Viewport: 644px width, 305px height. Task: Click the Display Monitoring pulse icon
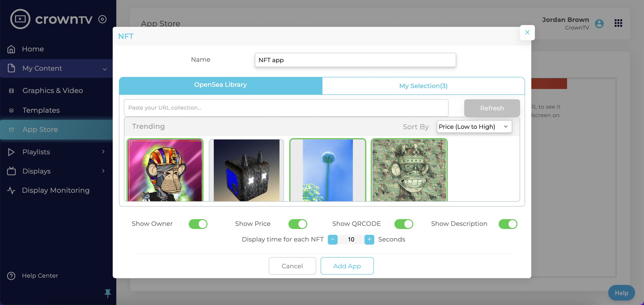point(11,190)
